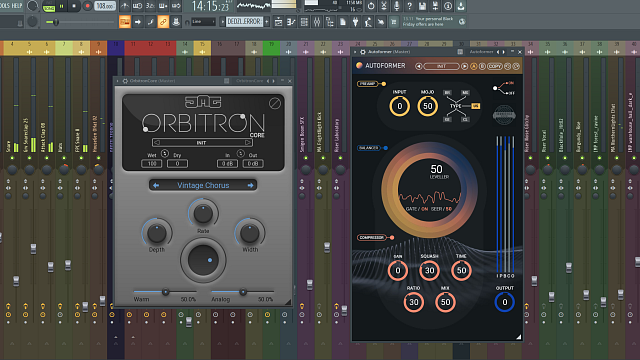
Task: Arm the red record button
Action: point(87,6)
